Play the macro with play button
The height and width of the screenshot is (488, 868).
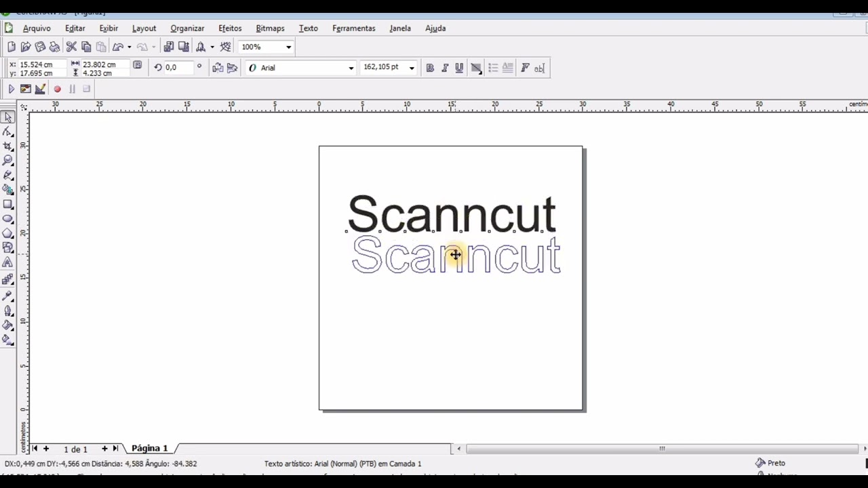[12, 89]
